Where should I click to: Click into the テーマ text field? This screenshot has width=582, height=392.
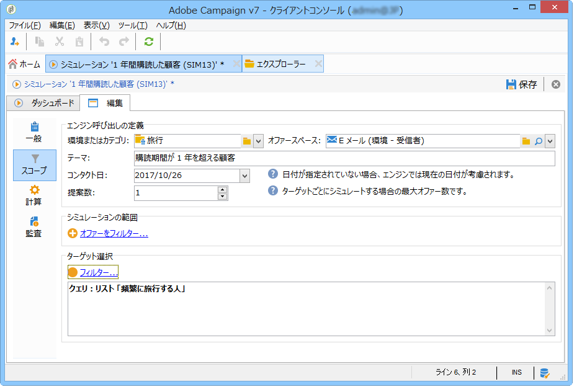344,158
